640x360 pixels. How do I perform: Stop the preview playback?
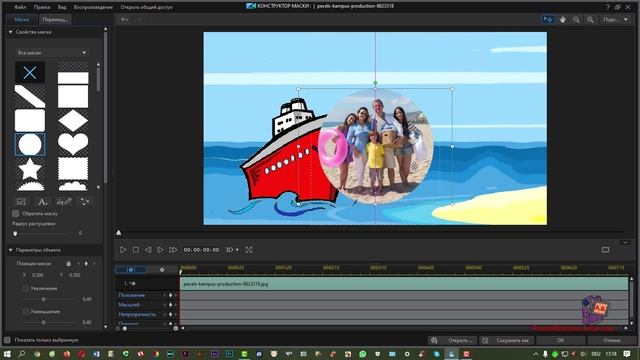coord(136,250)
